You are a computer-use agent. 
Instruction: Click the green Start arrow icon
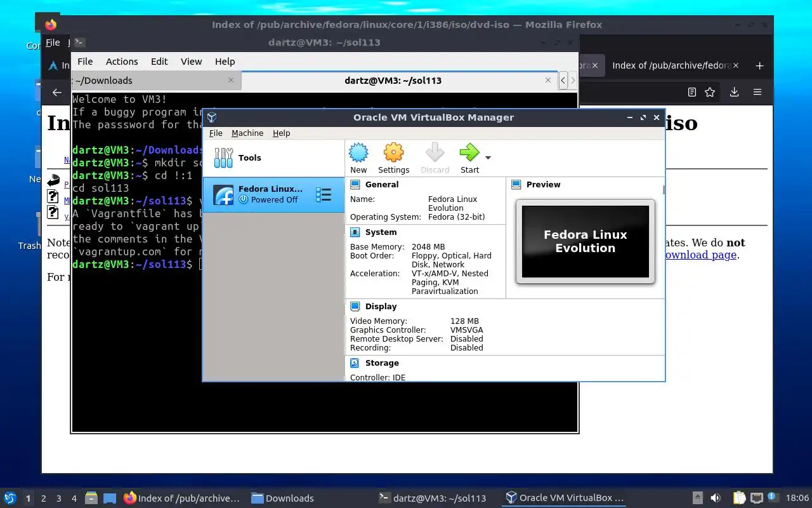pyautogui.click(x=469, y=153)
